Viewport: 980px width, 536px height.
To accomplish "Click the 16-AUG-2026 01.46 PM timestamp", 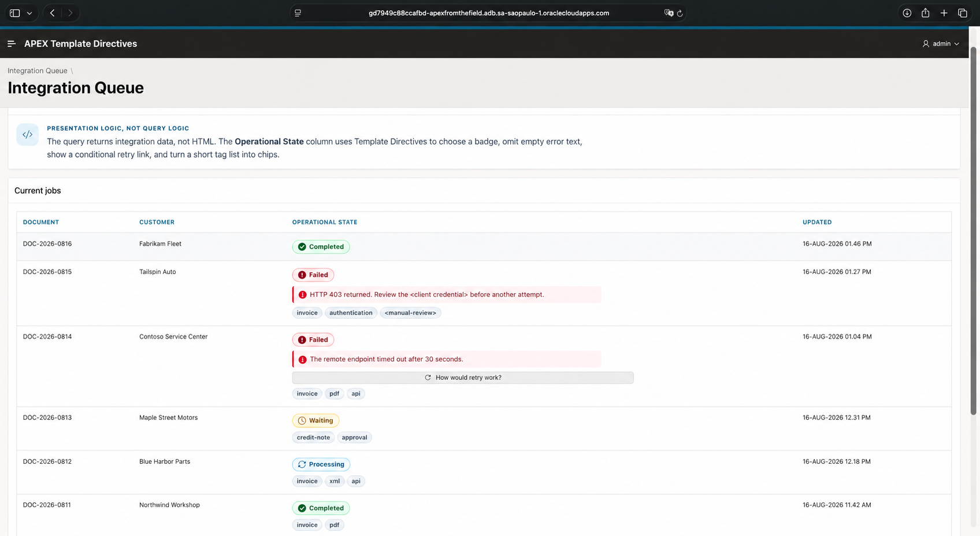I will pyautogui.click(x=837, y=244).
